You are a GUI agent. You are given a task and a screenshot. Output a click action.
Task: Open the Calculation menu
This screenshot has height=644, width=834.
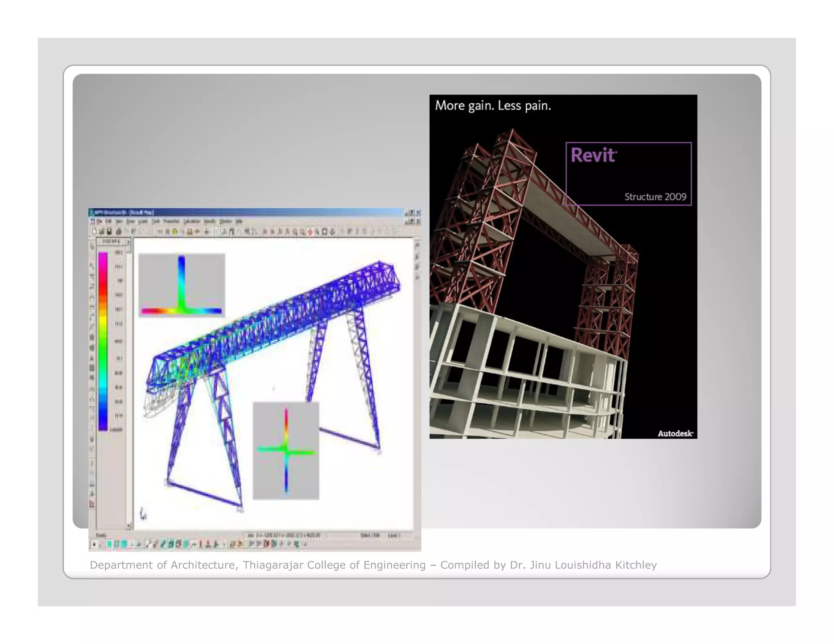click(x=192, y=221)
